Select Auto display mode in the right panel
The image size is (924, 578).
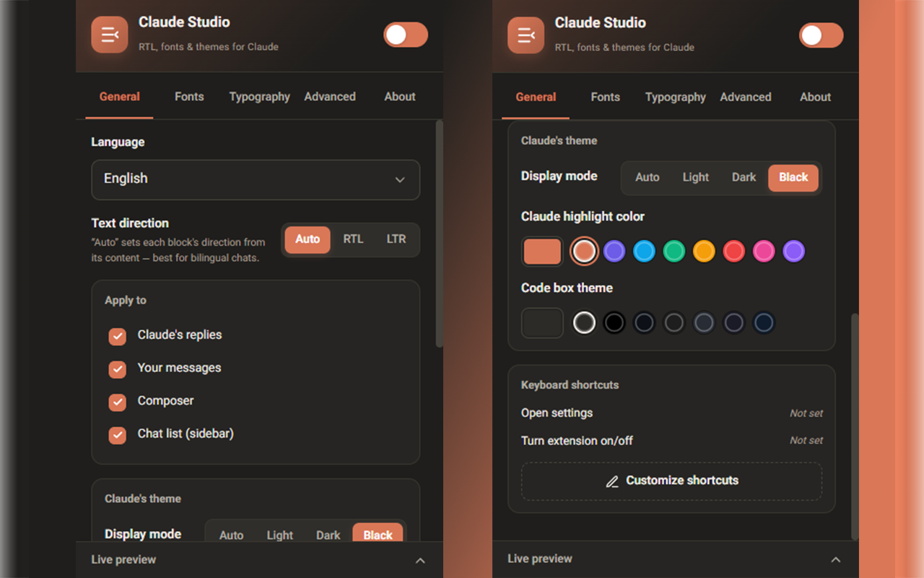pyautogui.click(x=648, y=178)
